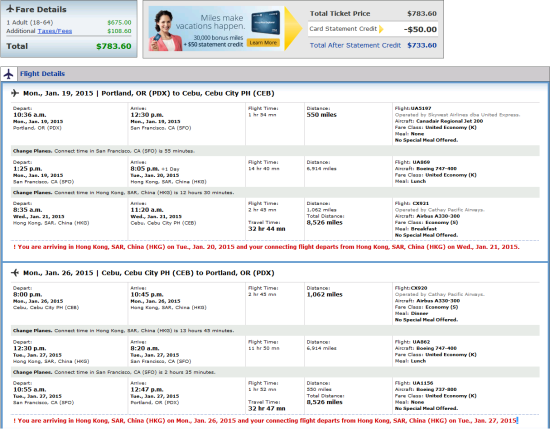
Task: Click the 550 miles distance of first leg
Action: point(322,115)
